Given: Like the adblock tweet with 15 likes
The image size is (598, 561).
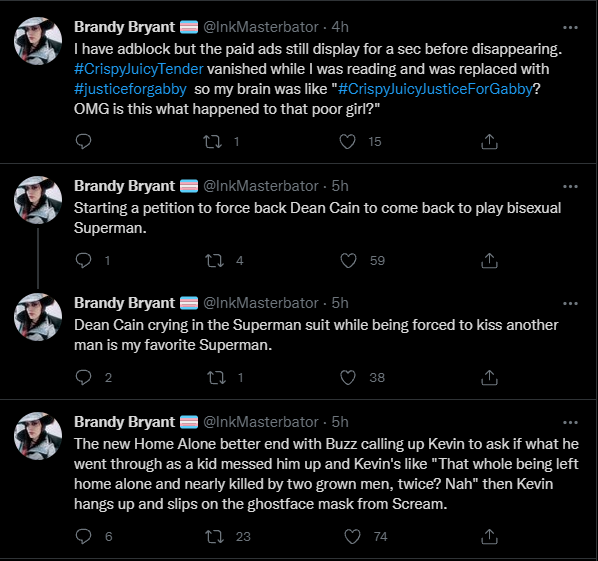Looking at the screenshot, I should (347, 141).
